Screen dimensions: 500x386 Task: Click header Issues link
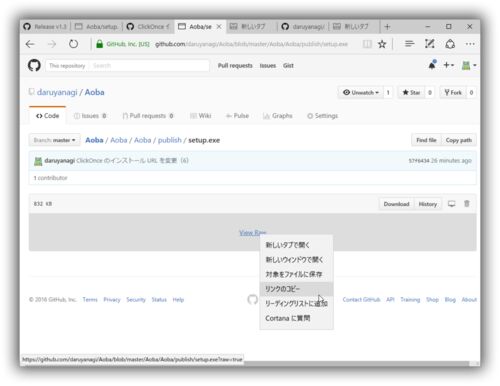coord(268,66)
